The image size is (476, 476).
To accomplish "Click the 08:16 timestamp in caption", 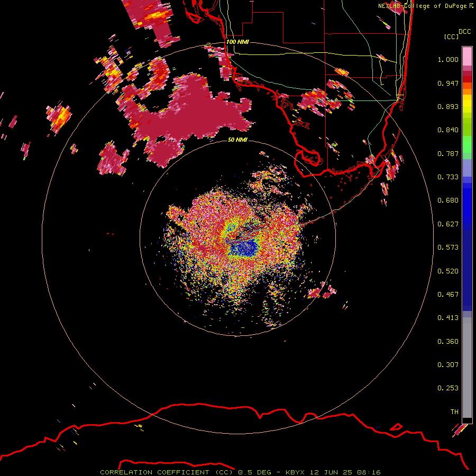I will tap(369, 472).
